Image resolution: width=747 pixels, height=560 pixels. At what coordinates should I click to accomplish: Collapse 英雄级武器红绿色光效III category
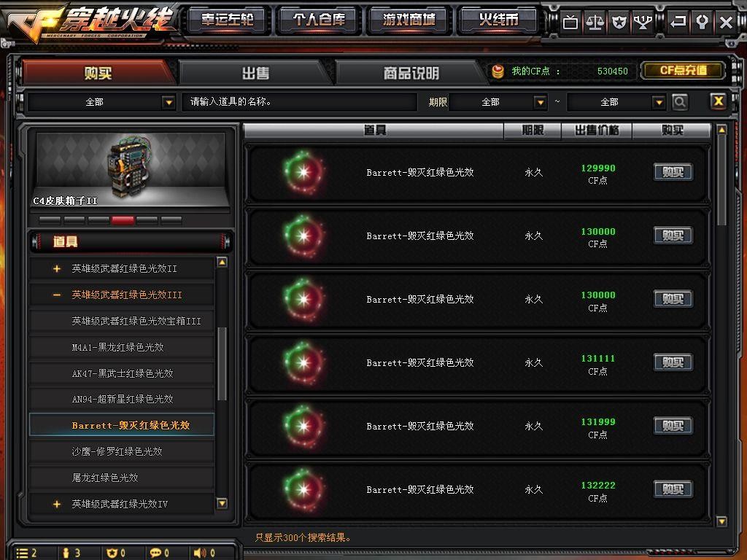coord(57,295)
